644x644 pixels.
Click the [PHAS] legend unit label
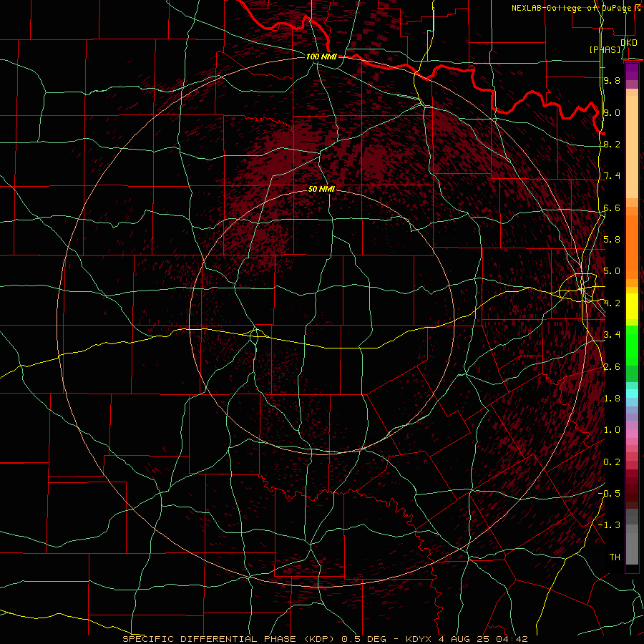click(x=605, y=49)
